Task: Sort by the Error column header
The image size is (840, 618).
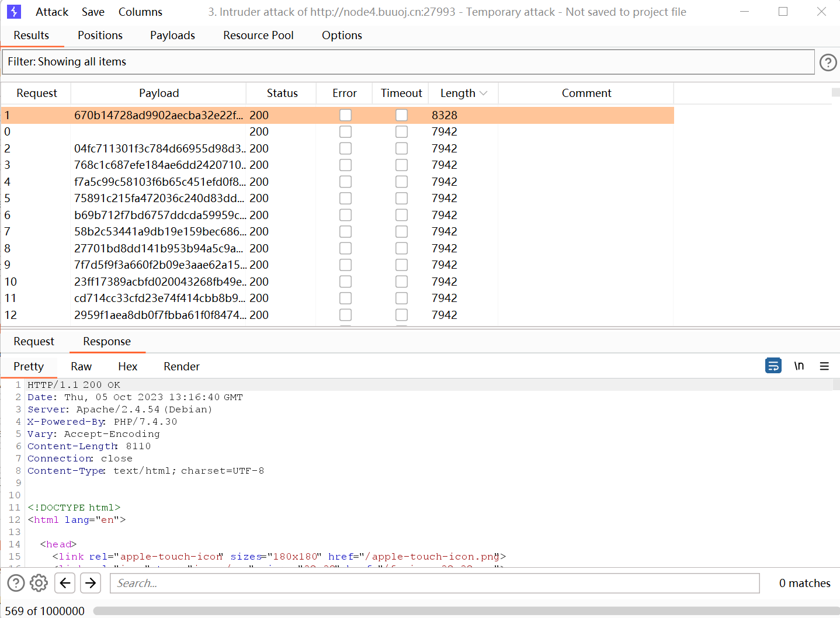Action: 345,93
